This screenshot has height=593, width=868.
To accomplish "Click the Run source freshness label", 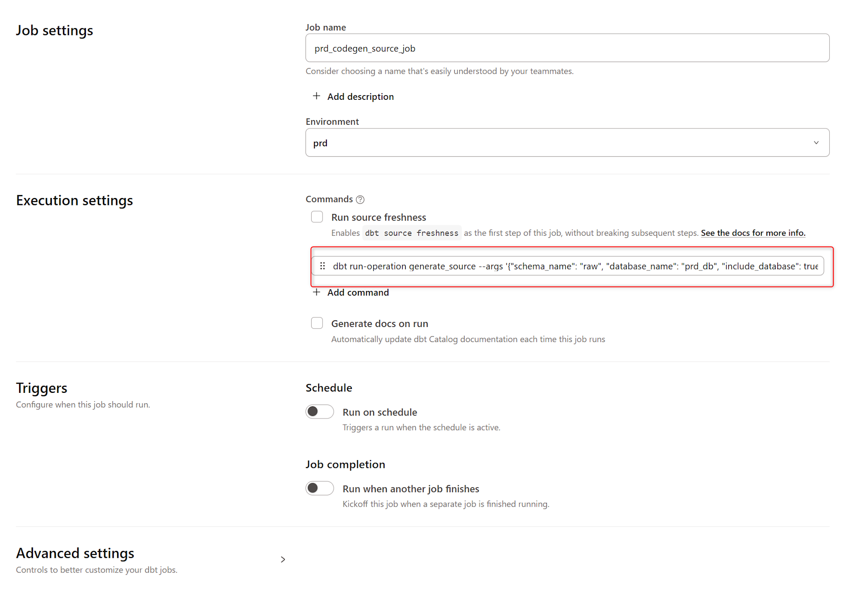I will pos(378,217).
